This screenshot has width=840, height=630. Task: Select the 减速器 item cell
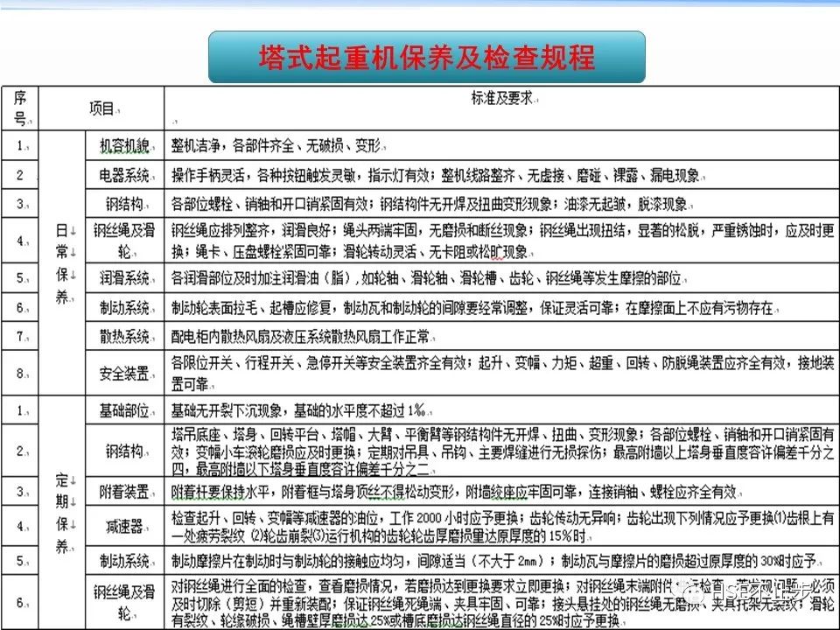pyautogui.click(x=125, y=526)
